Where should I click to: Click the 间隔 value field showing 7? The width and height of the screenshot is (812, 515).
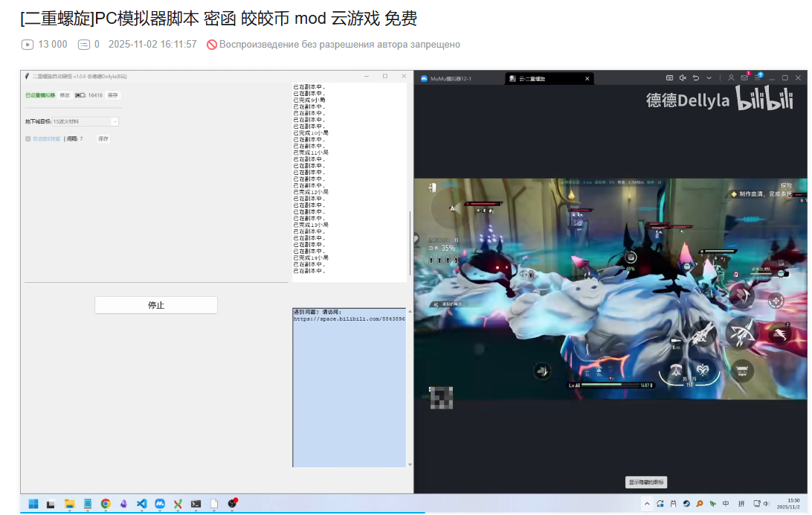(x=86, y=139)
